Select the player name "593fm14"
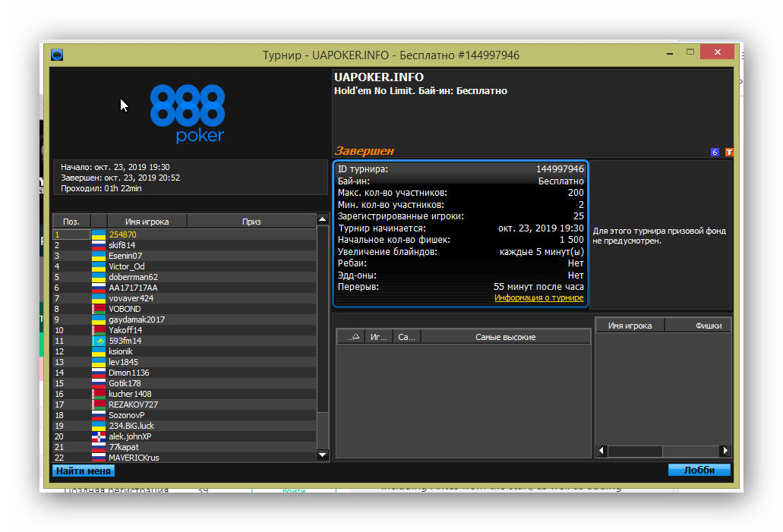The height and width of the screenshot is (532, 783). (125, 341)
